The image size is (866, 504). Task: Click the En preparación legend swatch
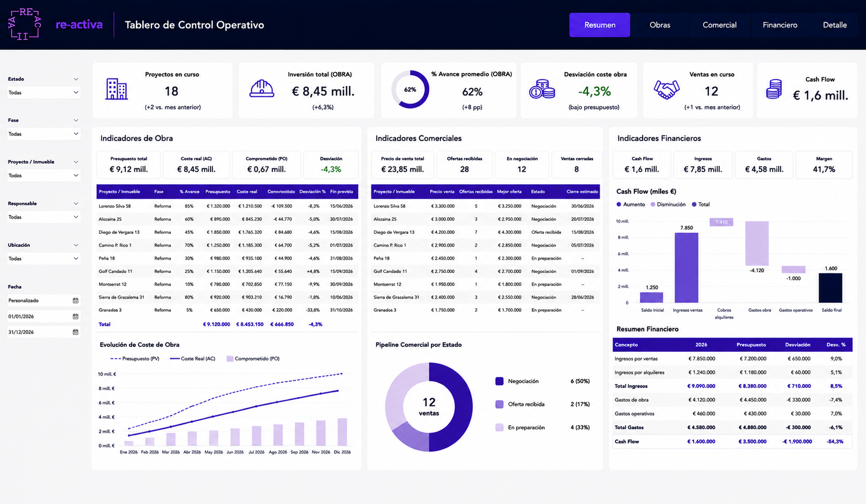click(x=499, y=428)
